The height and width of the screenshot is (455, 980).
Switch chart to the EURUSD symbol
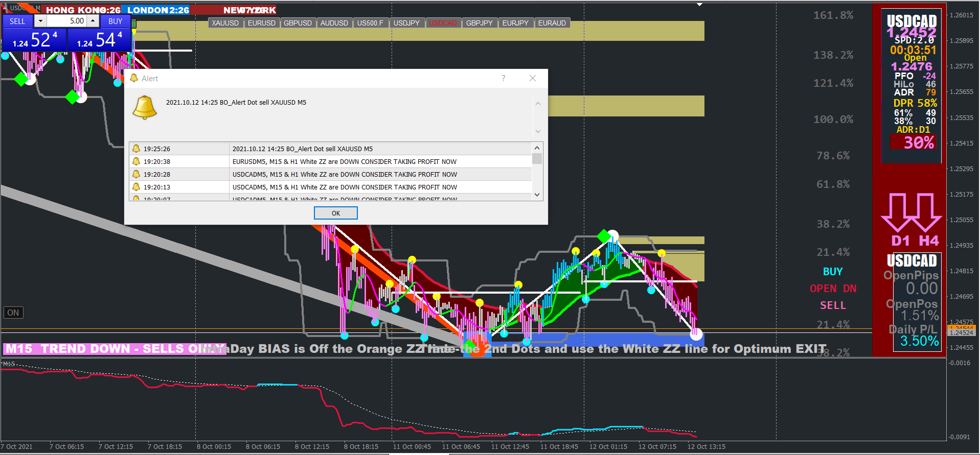pos(261,23)
